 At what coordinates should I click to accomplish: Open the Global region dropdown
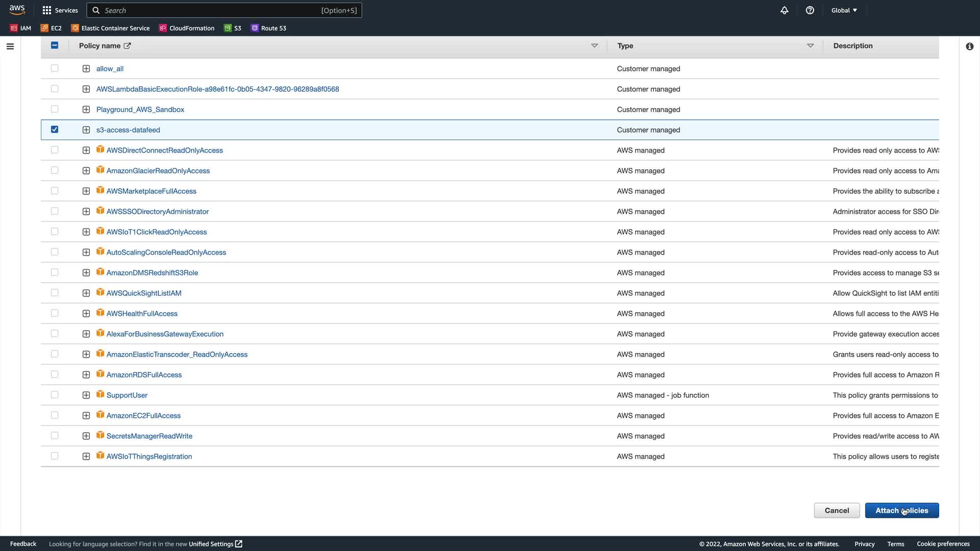click(844, 10)
